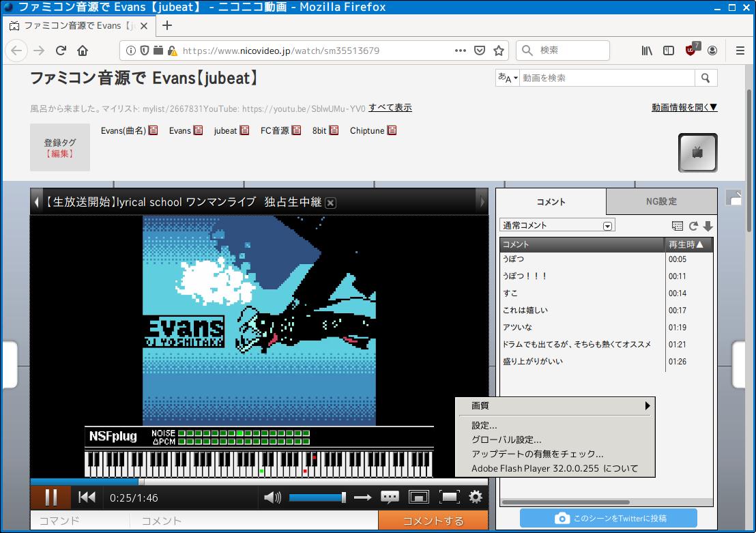Post scene via このシーンをTwitterに投稿 button
Screen dimensions: 756x533
click(x=609, y=518)
